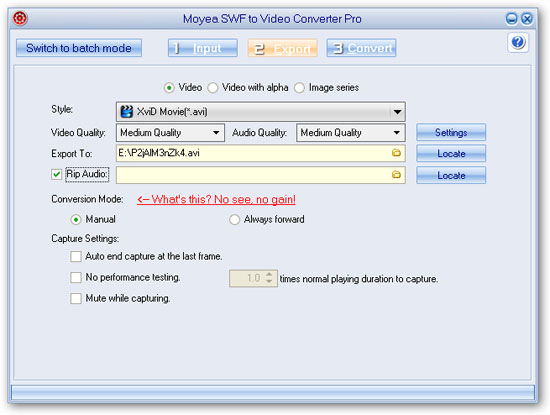
Task: Close the converter window
Action: coord(526,18)
